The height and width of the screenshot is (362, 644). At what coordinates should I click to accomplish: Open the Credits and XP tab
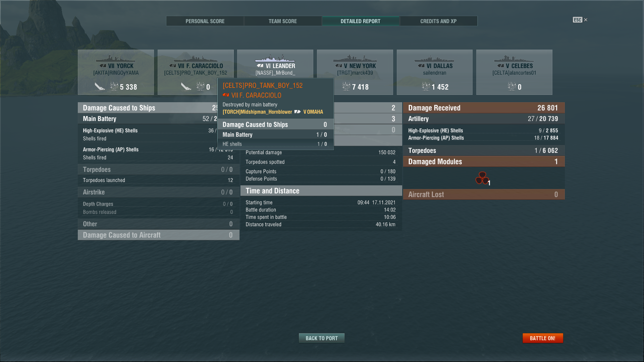coord(438,21)
